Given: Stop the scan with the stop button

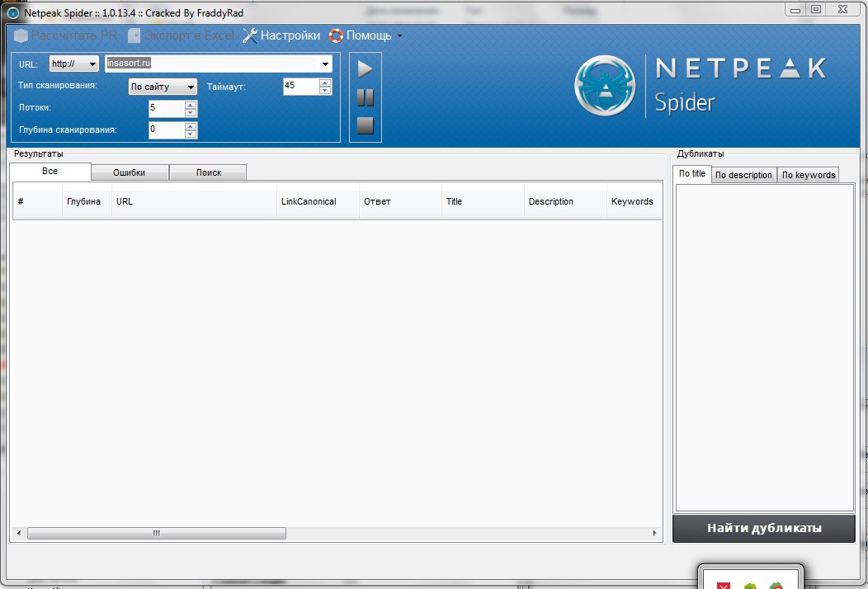Looking at the screenshot, I should point(366,125).
